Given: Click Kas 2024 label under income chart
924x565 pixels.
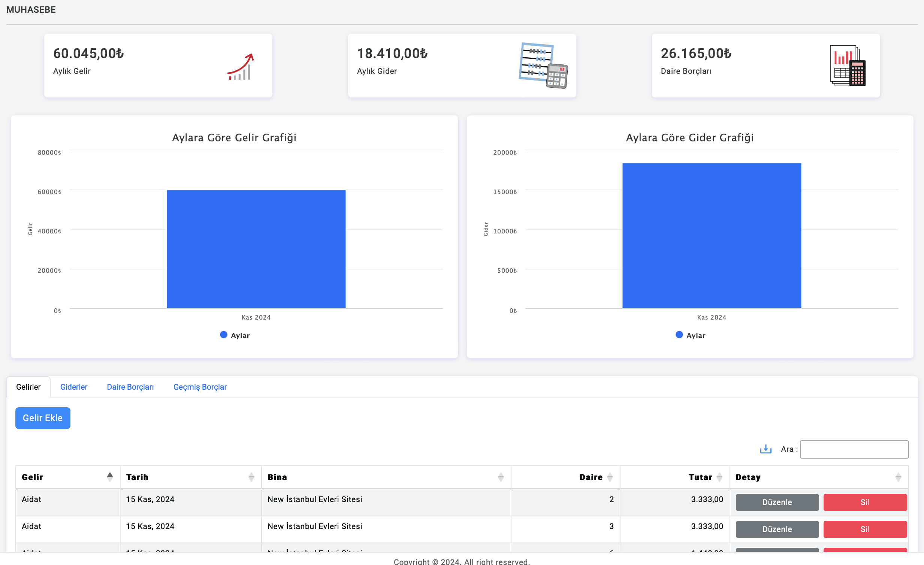Looking at the screenshot, I should pos(256,318).
